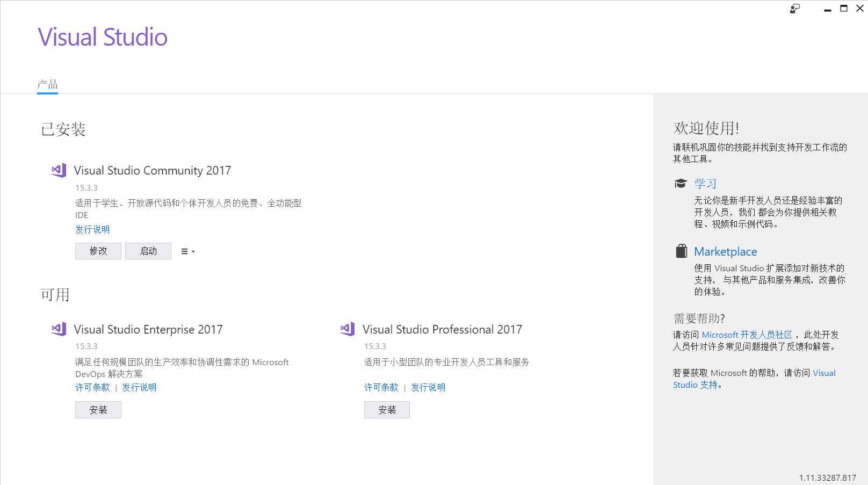Open 许可条款 for Visual Studio Enterprise 2017
Viewport: 868px width, 485px height.
(x=92, y=387)
